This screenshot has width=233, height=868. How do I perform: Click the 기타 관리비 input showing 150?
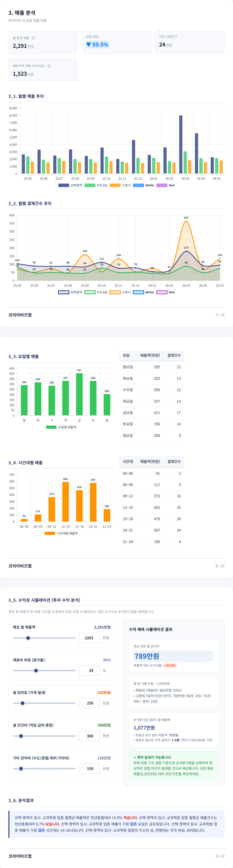click(89, 769)
